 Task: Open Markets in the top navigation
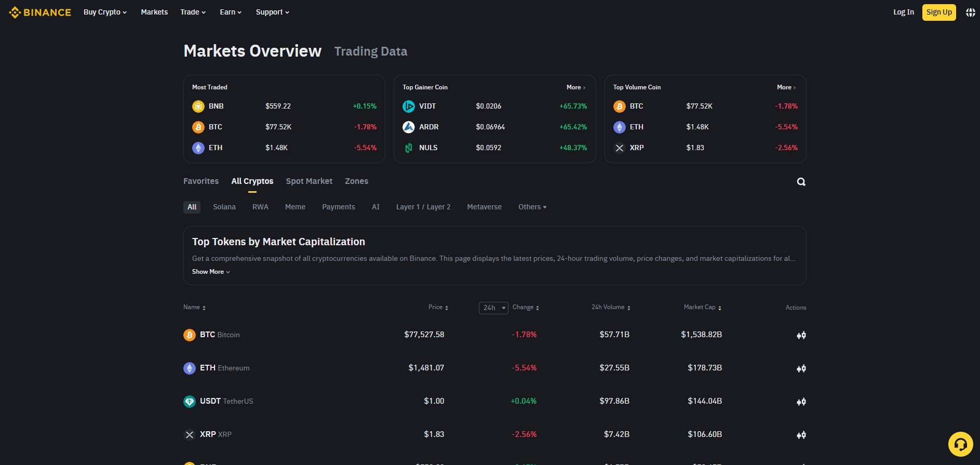pyautogui.click(x=154, y=12)
